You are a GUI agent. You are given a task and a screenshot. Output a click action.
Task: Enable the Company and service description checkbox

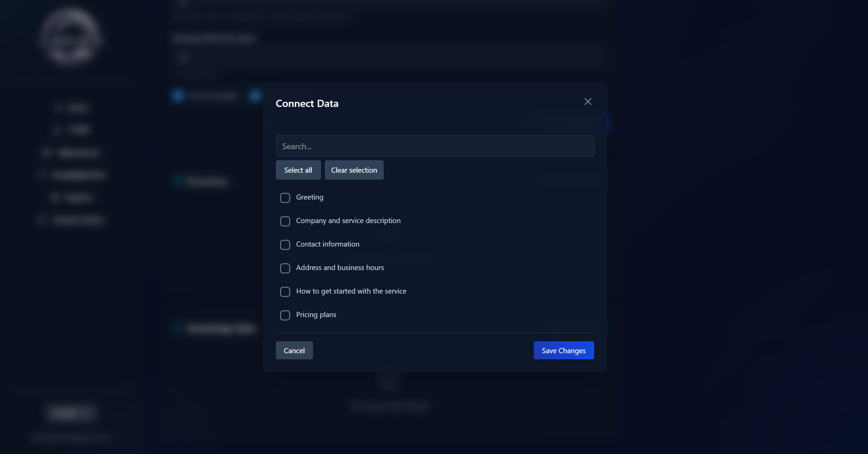tap(285, 221)
